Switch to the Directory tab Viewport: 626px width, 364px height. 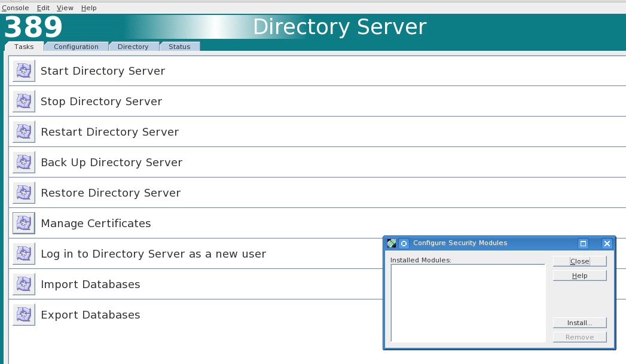pyautogui.click(x=133, y=47)
